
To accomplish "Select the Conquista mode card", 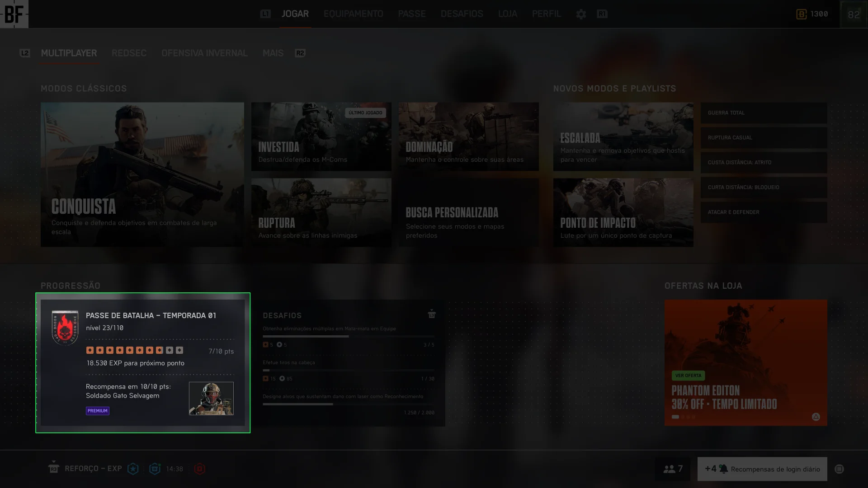I will click(x=142, y=174).
